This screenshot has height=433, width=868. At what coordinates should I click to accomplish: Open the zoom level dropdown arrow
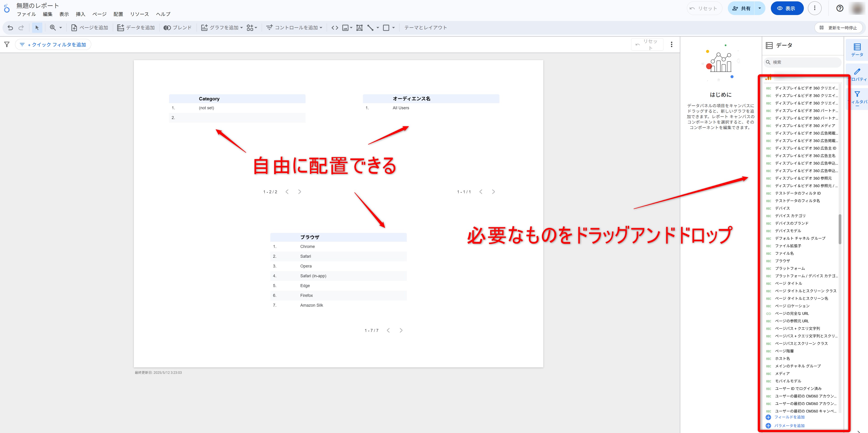pyautogui.click(x=61, y=28)
